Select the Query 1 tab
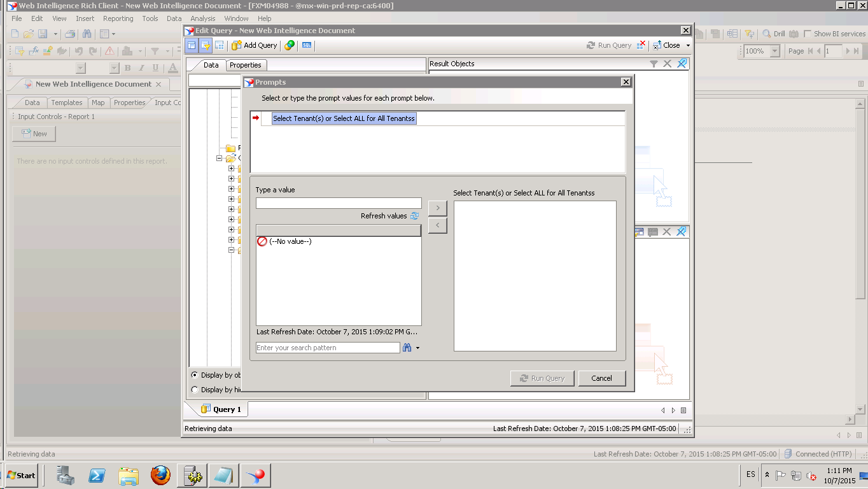Image resolution: width=868 pixels, height=489 pixels. point(221,409)
